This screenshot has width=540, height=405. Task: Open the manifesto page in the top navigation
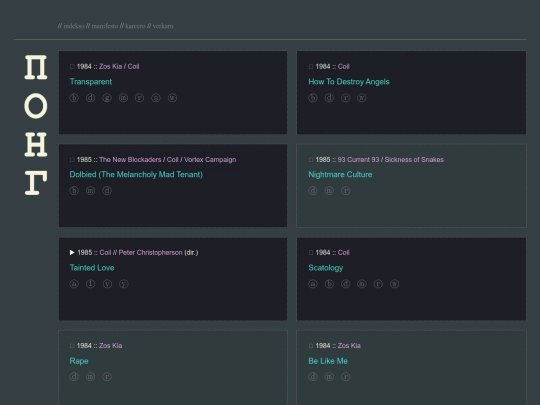(105, 26)
